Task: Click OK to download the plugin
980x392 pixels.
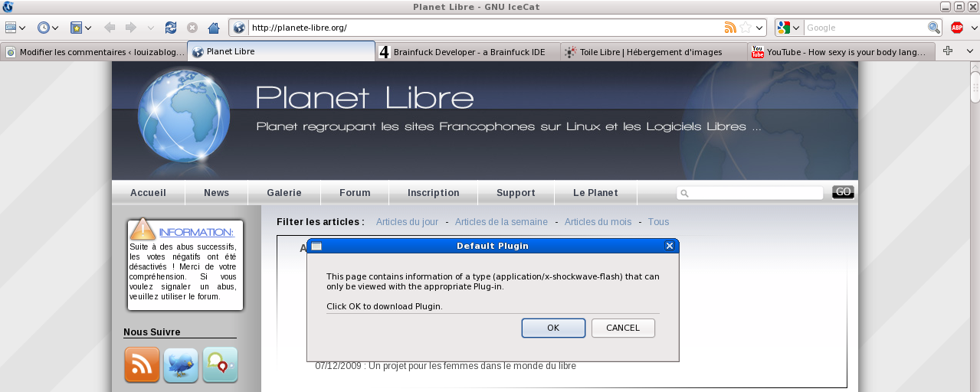Action: click(x=553, y=328)
